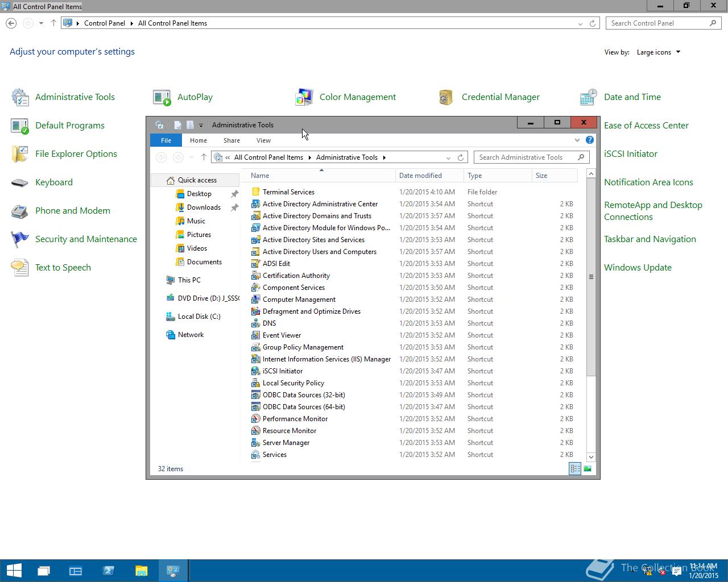Open PowerShell from the taskbar
Viewport: 728px width, 582px height.
click(109, 571)
